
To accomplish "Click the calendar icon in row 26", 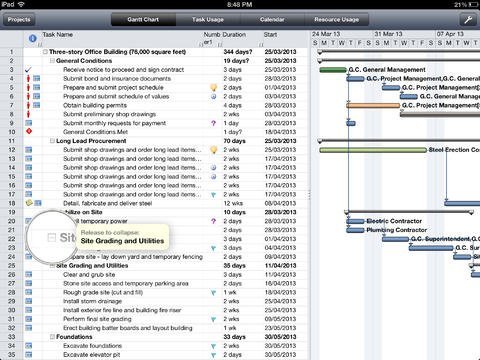I will (29, 274).
